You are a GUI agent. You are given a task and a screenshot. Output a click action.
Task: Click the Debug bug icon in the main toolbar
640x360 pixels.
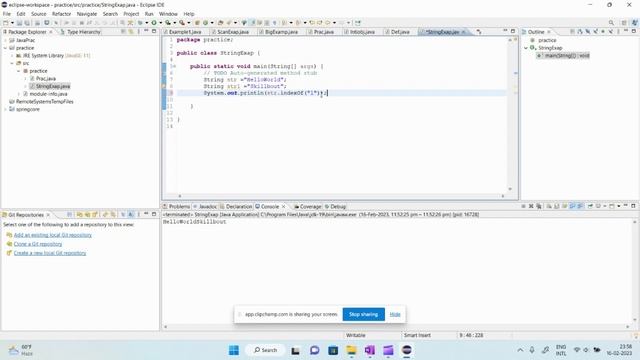click(140, 23)
